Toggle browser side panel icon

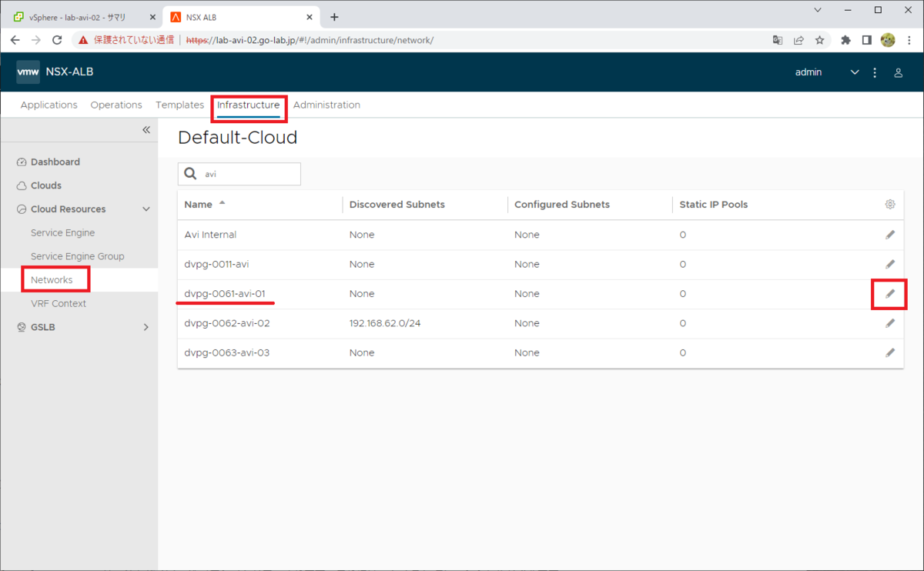866,40
